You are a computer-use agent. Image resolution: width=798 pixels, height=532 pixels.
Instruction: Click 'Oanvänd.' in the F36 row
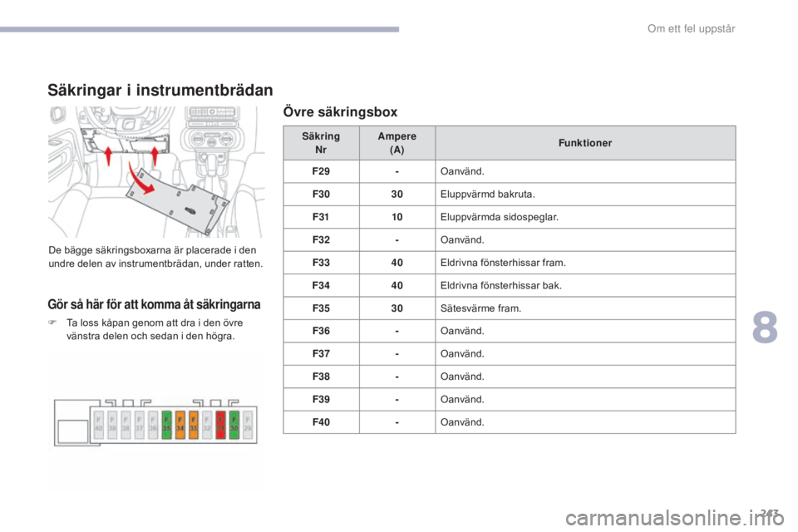[462, 331]
